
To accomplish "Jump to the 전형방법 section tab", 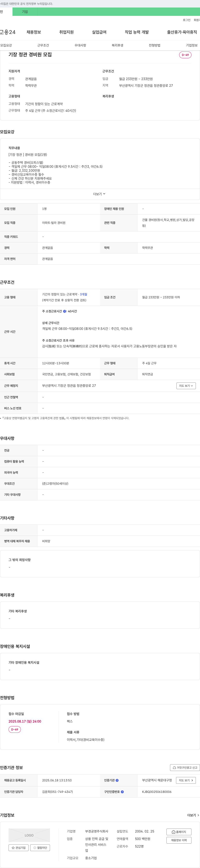I will [155, 45].
